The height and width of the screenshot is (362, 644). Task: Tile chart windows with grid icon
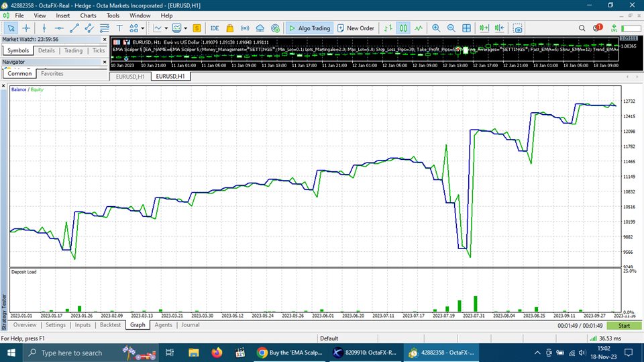pyautogui.click(x=467, y=28)
